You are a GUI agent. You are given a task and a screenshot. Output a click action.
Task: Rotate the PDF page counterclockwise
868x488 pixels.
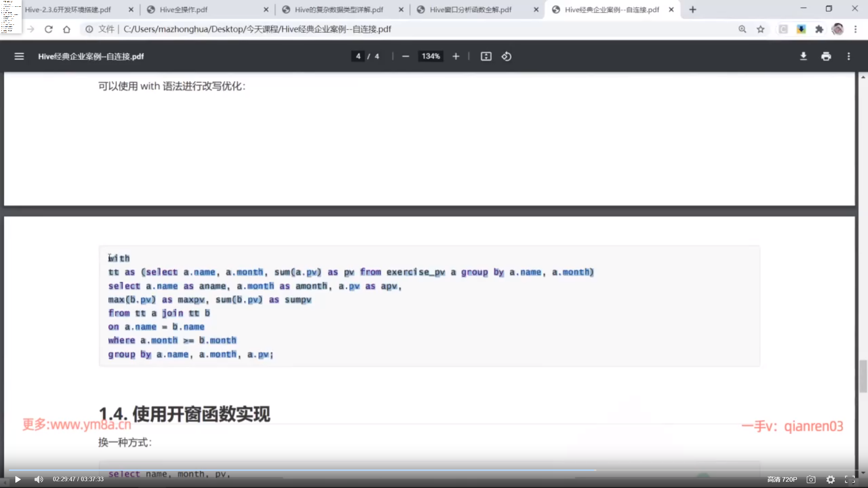coord(506,56)
